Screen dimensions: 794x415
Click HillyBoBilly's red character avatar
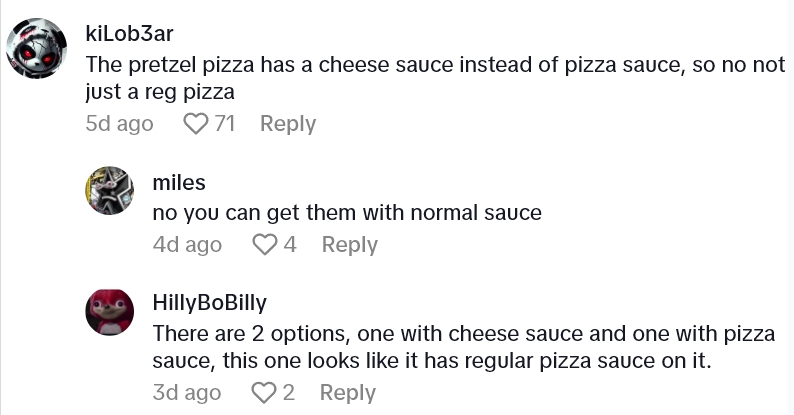[x=111, y=311]
